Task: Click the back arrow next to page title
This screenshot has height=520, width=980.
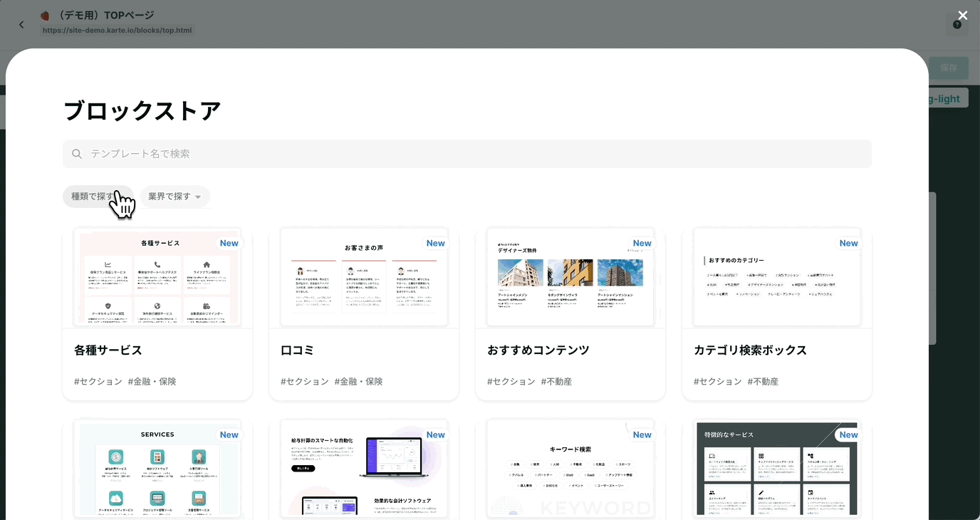Action: point(21,25)
